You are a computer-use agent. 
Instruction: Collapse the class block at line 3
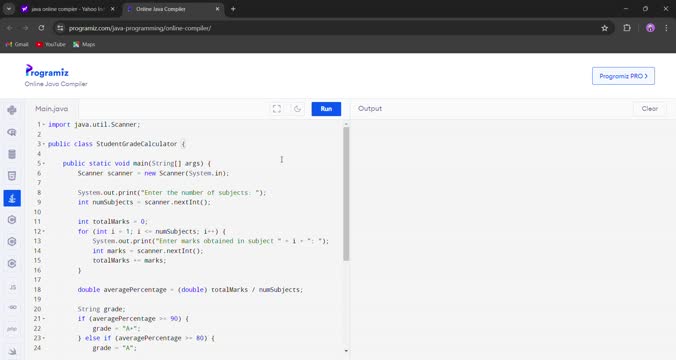pyautogui.click(x=44, y=144)
